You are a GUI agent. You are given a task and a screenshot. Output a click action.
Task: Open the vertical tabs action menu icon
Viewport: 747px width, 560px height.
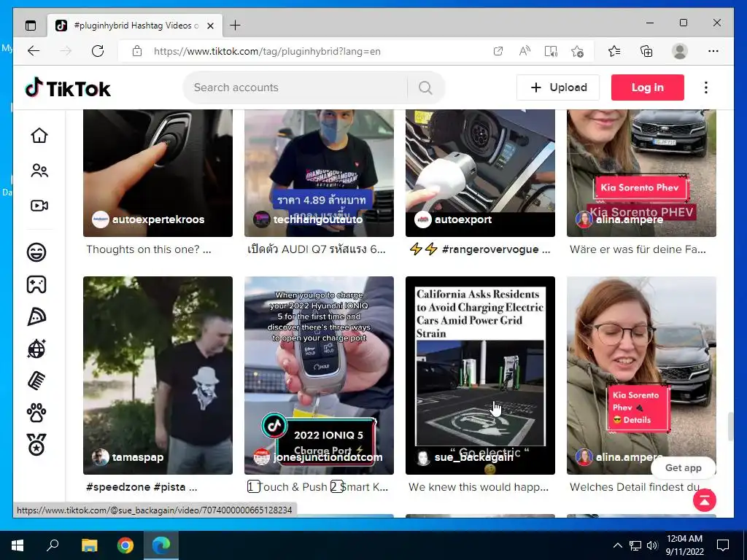[31, 26]
